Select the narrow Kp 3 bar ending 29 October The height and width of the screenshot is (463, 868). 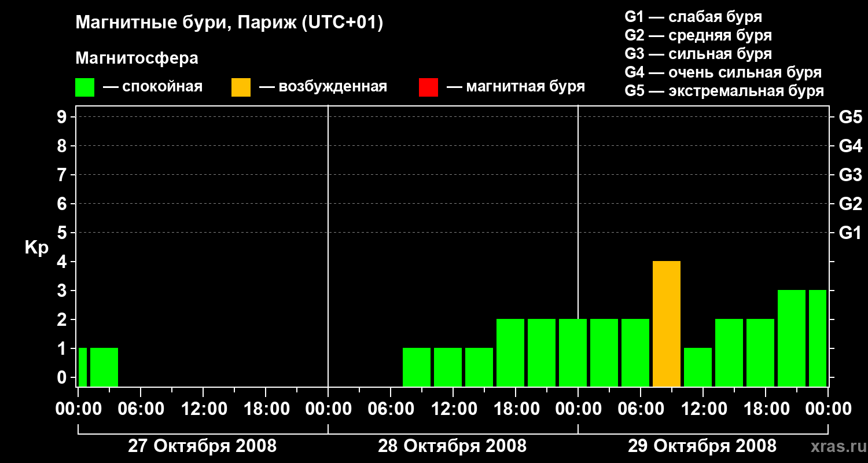pyautogui.click(x=818, y=338)
